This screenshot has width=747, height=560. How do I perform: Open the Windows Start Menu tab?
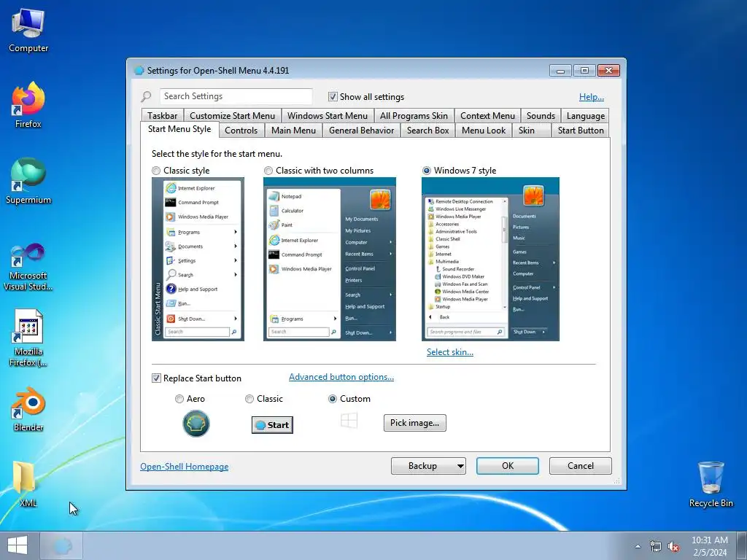(328, 116)
